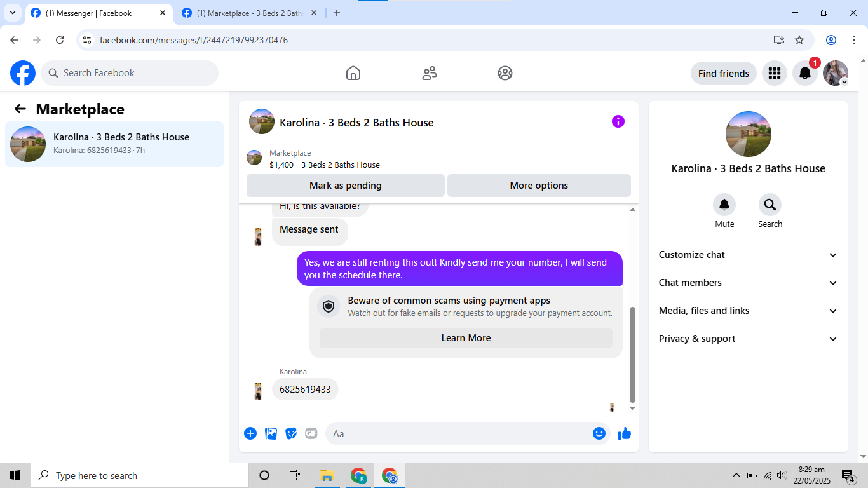The height and width of the screenshot is (488, 868).
Task: Click the Message sent bubble
Action: (x=309, y=230)
